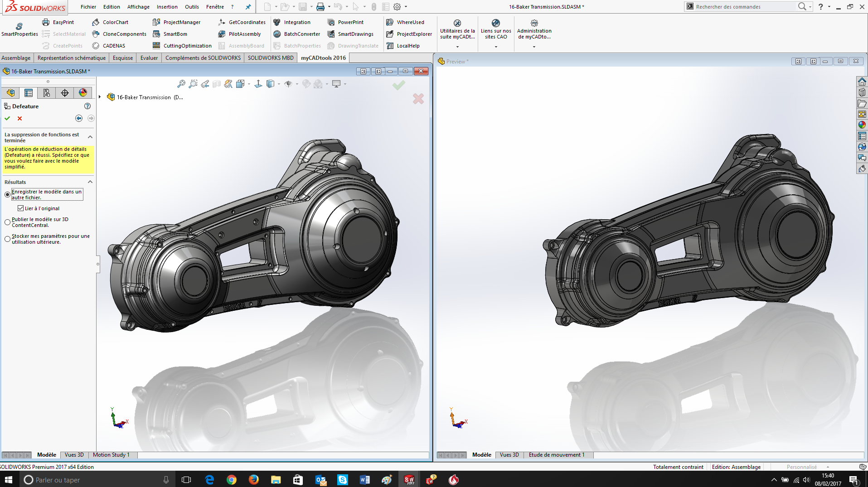The width and height of the screenshot is (868, 487).
Task: Open the SmartBom tool
Action: click(170, 34)
